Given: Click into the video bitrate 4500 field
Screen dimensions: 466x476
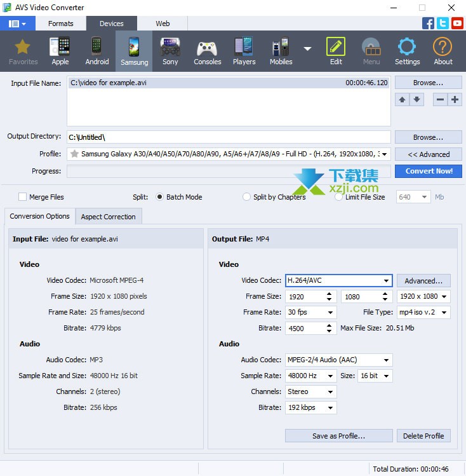Looking at the screenshot, I should [305, 328].
